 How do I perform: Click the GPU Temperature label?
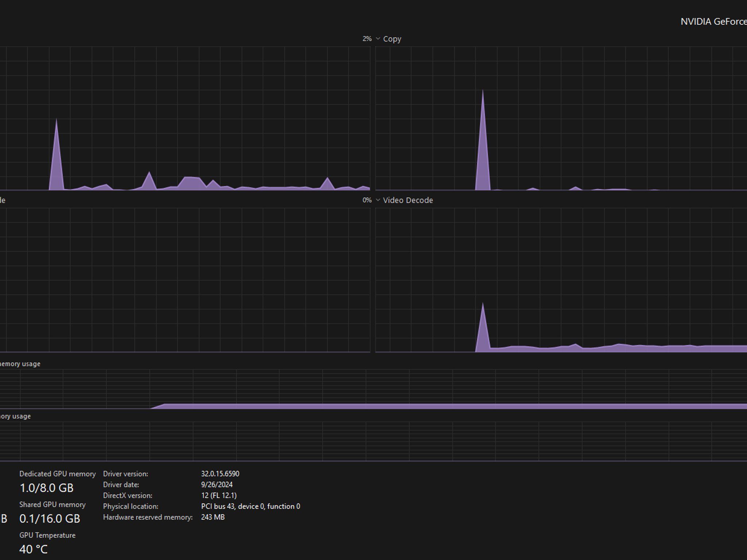coord(47,535)
